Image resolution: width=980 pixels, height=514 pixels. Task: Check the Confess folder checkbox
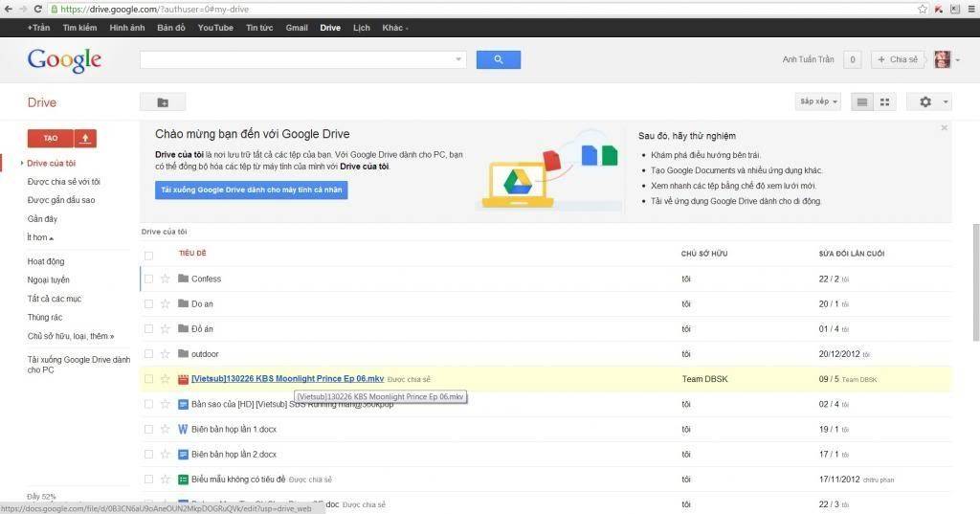(x=148, y=279)
